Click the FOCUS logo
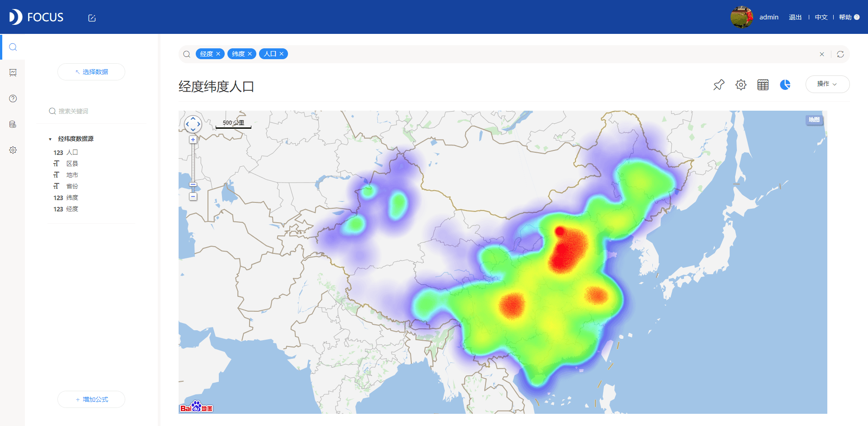Viewport: 868px width, 426px height. tap(36, 17)
